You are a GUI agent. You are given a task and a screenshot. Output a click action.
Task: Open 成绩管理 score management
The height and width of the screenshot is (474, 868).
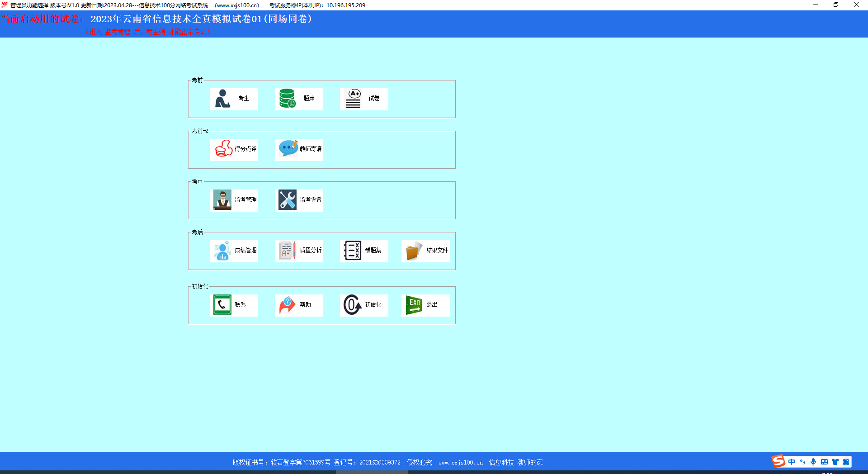[234, 251]
